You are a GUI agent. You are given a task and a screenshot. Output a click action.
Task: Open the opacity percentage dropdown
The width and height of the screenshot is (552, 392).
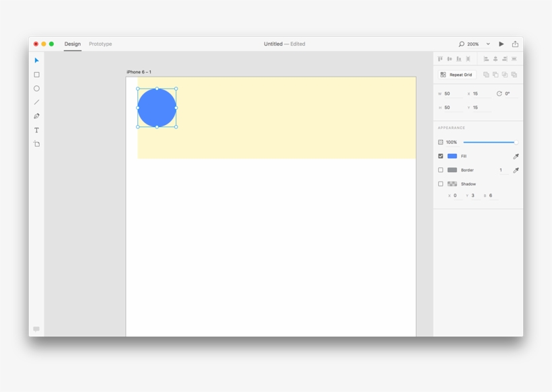(x=451, y=142)
